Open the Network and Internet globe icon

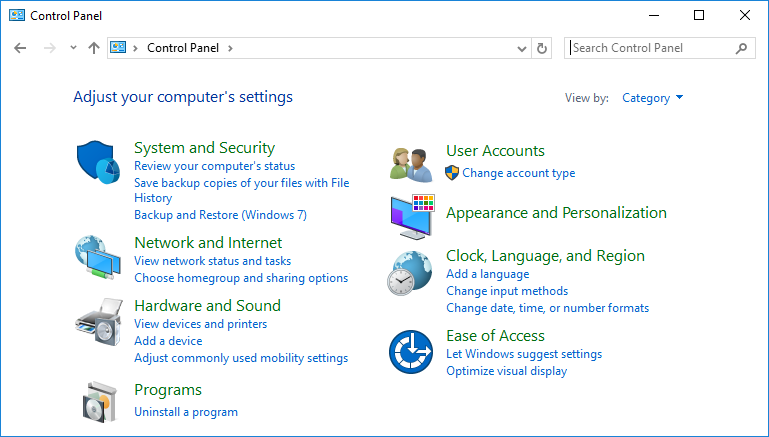coord(98,257)
